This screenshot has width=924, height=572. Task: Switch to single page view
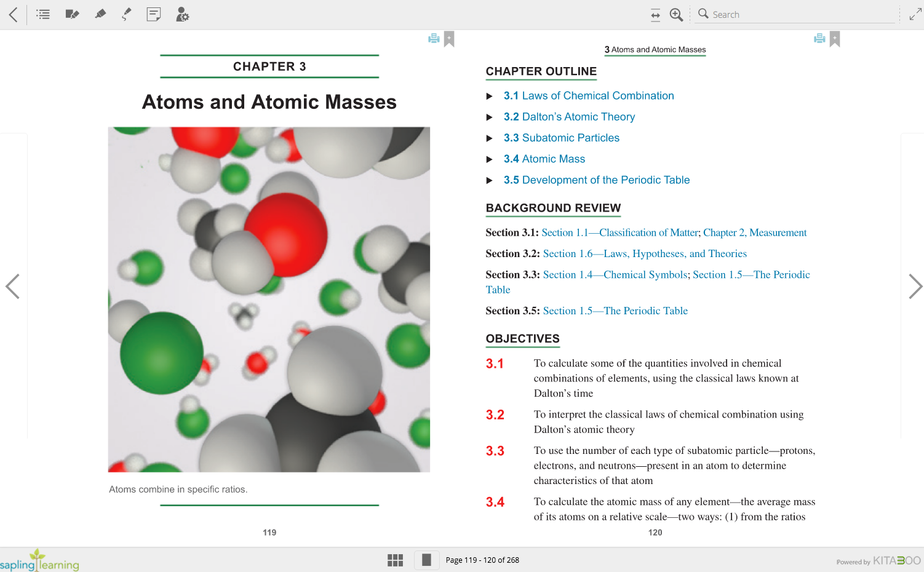coord(426,560)
